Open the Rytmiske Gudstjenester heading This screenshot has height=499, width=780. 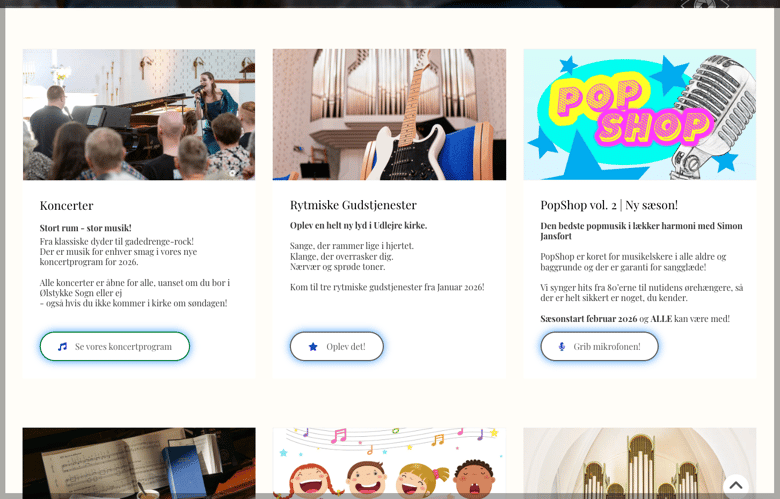coord(353,205)
